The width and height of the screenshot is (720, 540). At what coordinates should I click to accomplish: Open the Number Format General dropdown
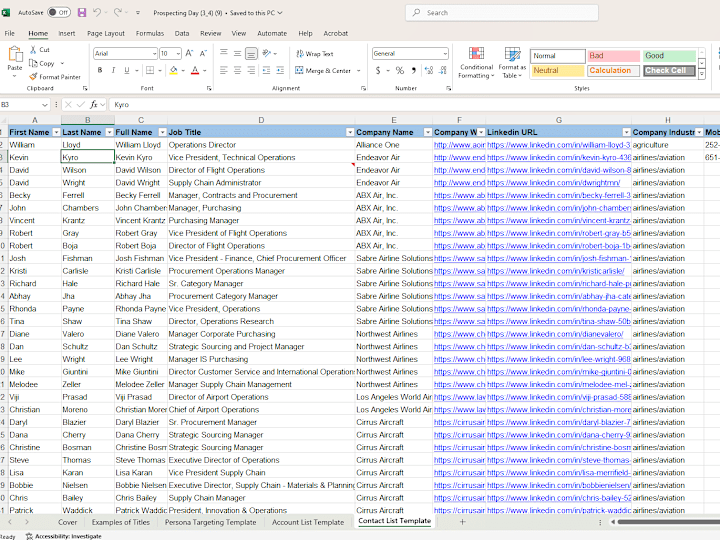pyautogui.click(x=445, y=54)
